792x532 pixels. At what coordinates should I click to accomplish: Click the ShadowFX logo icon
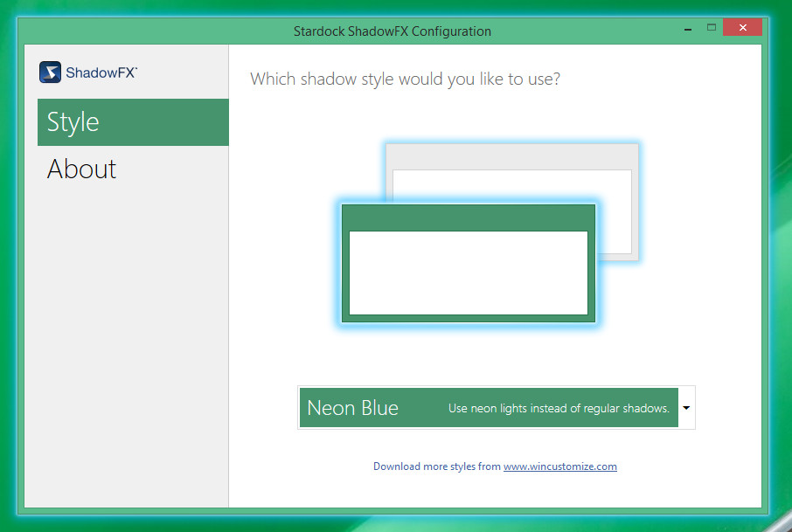point(50,73)
